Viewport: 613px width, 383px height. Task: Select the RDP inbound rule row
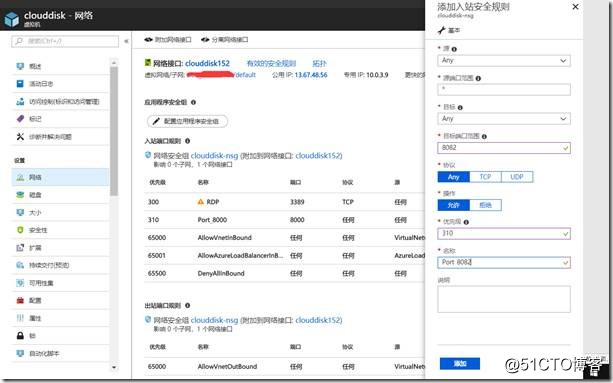[285, 202]
